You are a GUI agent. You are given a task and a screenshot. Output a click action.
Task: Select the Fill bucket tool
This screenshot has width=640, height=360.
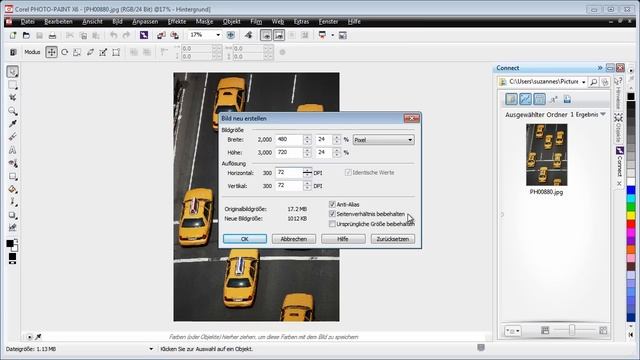[13, 189]
